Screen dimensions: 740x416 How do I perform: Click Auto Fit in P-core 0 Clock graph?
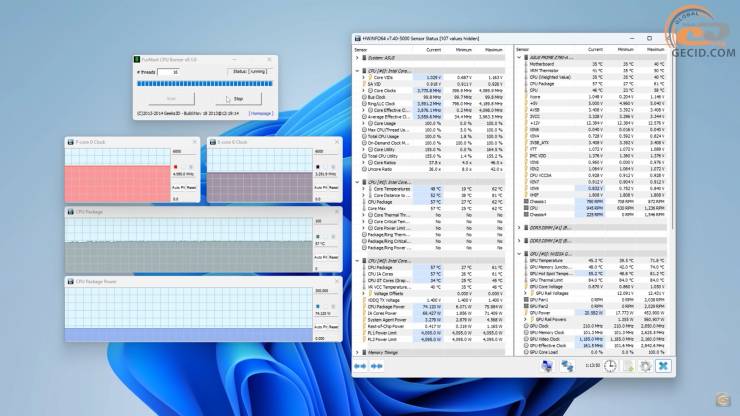178,187
